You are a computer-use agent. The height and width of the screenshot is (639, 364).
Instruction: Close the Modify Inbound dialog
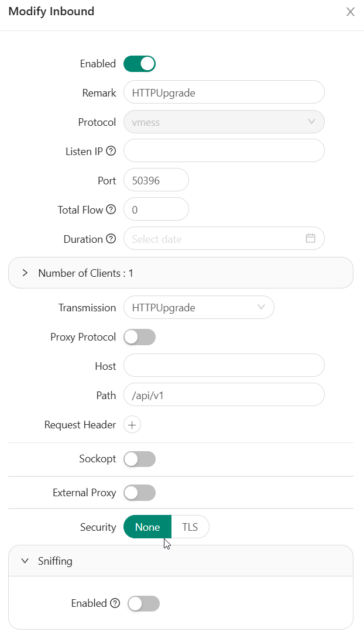coord(350,12)
